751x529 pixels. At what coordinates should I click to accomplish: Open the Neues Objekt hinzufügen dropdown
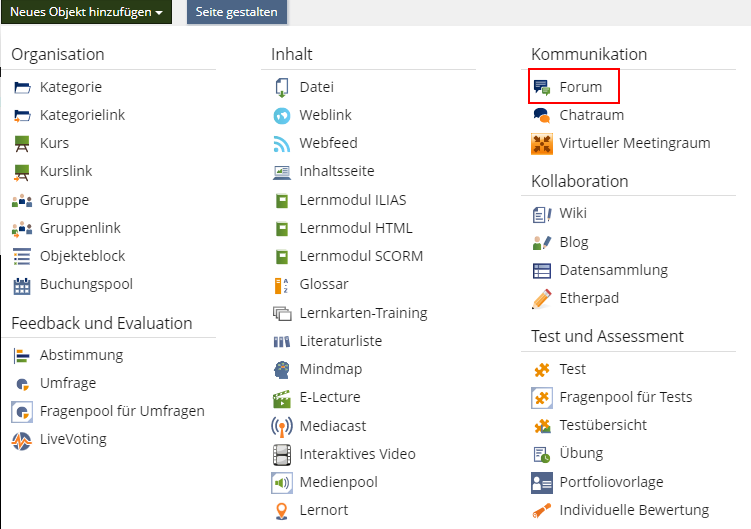[x=86, y=12]
